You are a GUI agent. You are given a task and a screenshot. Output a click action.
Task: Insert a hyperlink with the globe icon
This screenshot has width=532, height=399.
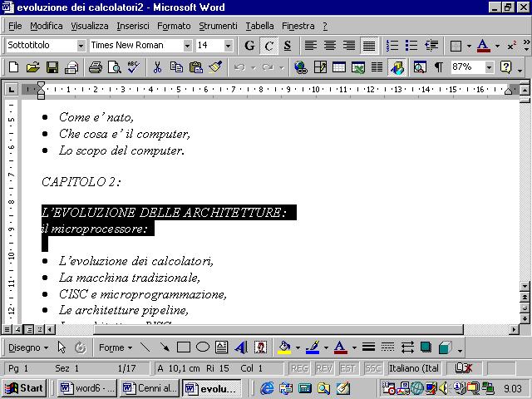pos(301,67)
